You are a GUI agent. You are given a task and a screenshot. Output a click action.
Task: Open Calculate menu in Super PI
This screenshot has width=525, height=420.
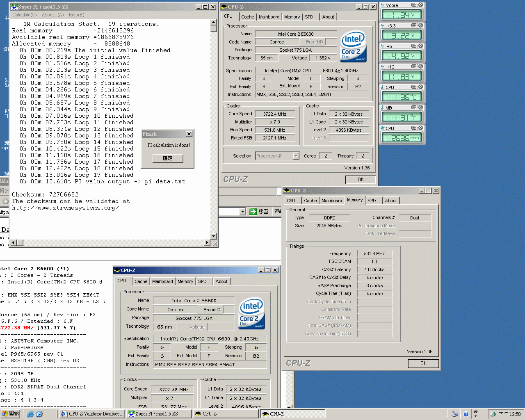tap(24, 15)
